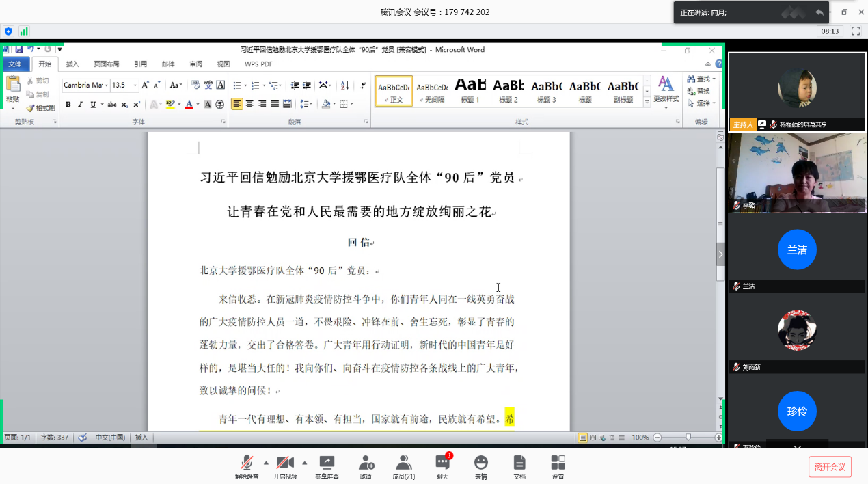Turn on camera with 开启视频

[x=285, y=466]
